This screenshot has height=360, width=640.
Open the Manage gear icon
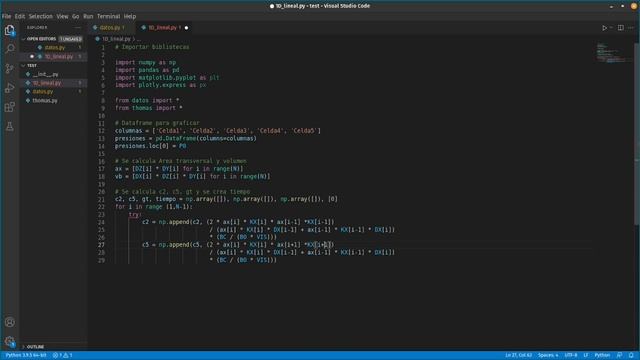click(9, 341)
